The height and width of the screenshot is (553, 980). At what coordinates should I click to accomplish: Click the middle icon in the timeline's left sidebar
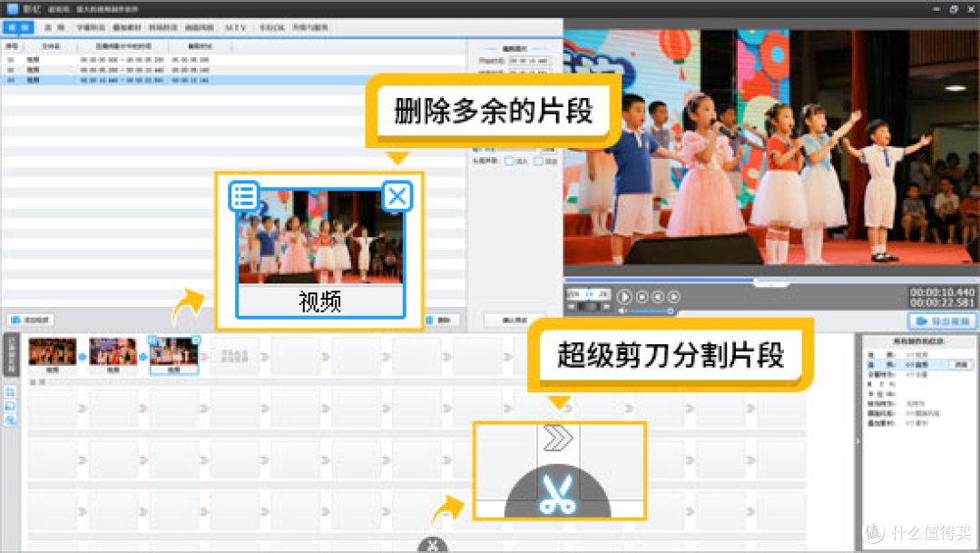pyautogui.click(x=10, y=406)
